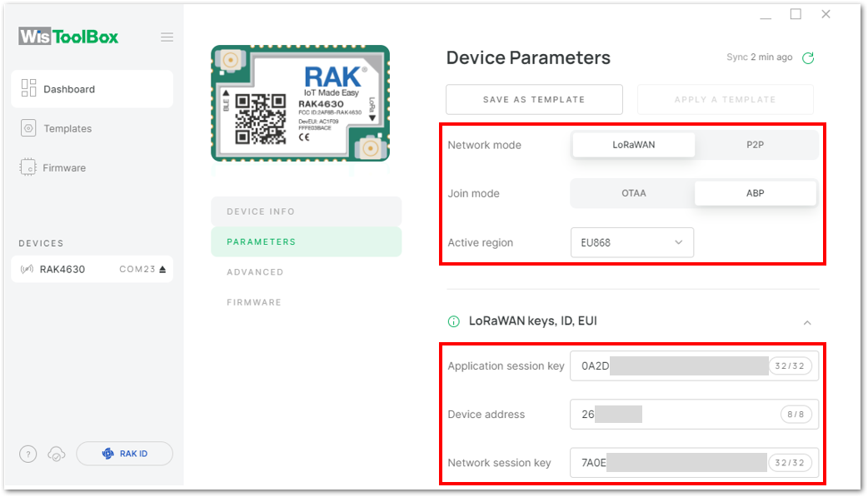Click the hamburger menu icon beside WisToolBox
Screen dimensions: 868x497
click(x=167, y=37)
